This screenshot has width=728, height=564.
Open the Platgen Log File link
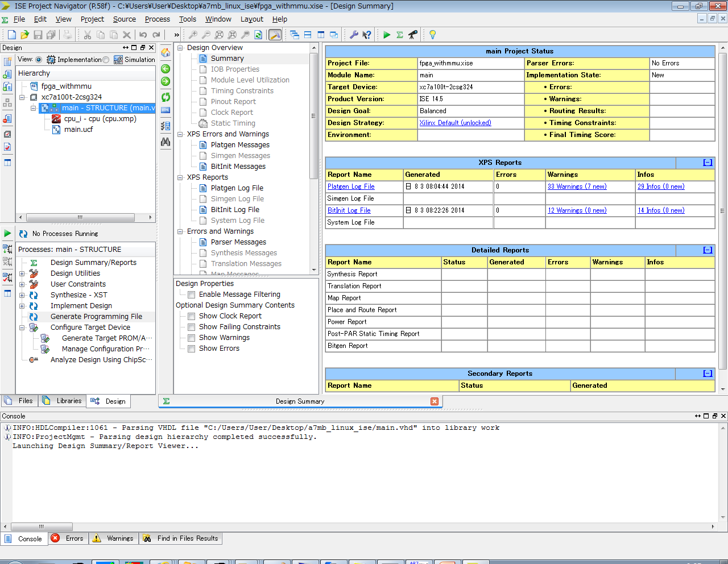click(x=351, y=186)
